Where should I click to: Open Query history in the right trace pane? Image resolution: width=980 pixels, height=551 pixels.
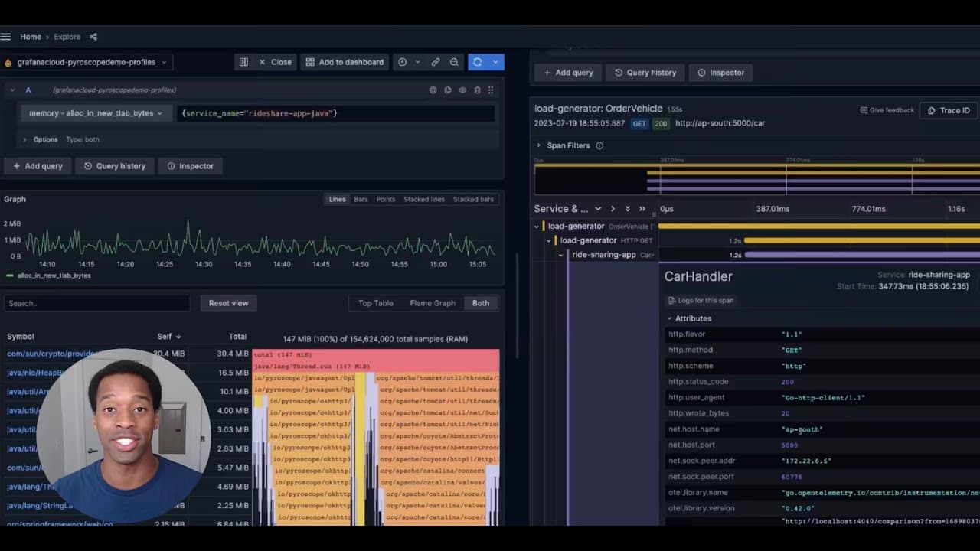[645, 73]
